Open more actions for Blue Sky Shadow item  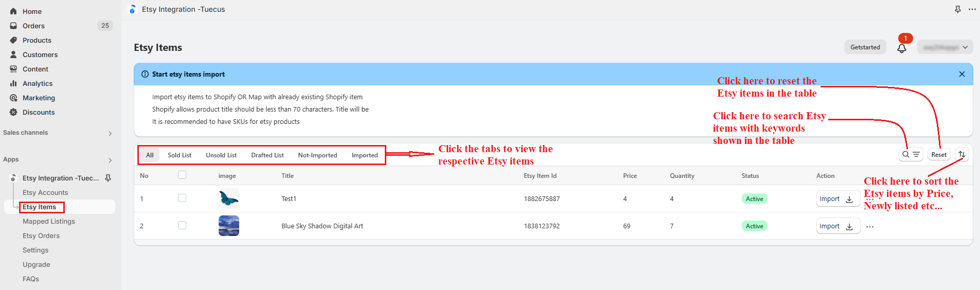pos(870,226)
